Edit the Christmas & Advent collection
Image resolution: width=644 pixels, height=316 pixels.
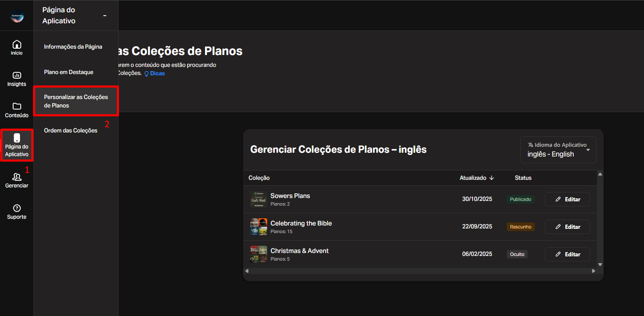click(567, 254)
